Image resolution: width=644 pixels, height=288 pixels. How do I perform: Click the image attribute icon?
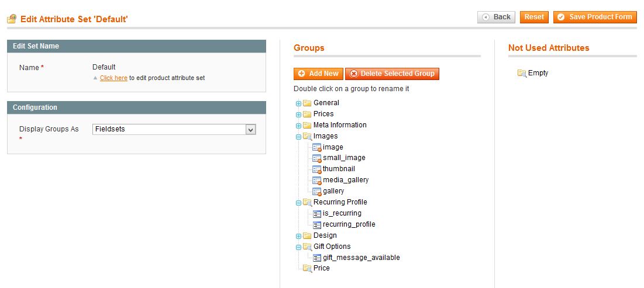coord(316,147)
